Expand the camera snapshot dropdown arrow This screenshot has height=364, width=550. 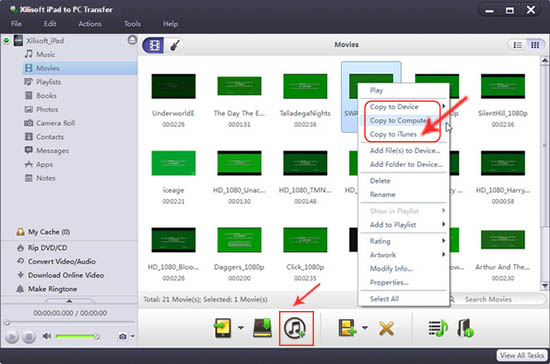133,336
